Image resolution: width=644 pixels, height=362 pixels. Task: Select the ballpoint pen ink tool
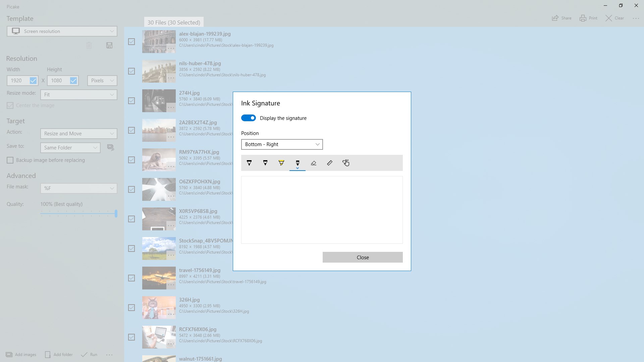(x=249, y=163)
